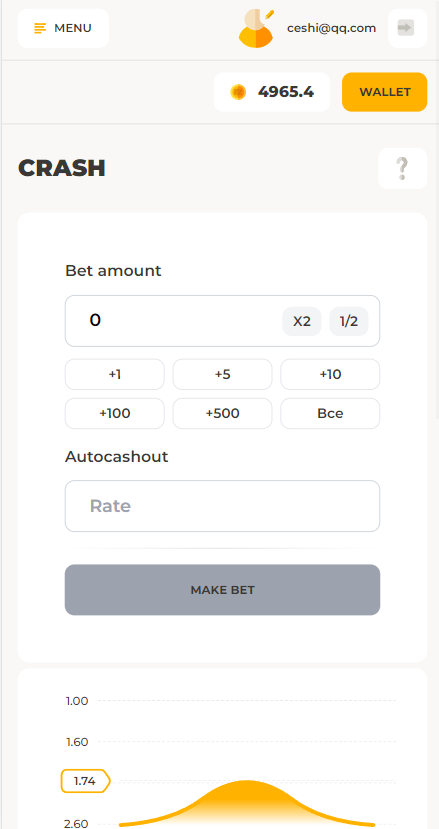
Task: Click the 1.74 multiplier marker
Action: 85,781
